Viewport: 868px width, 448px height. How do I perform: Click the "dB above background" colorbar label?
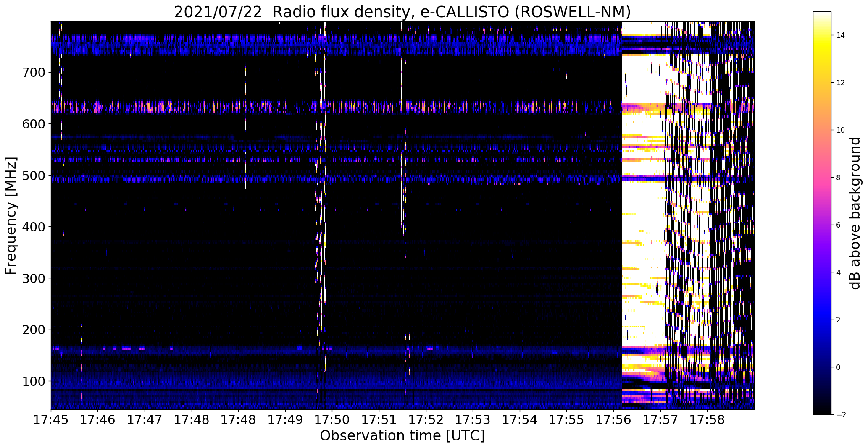855,213
